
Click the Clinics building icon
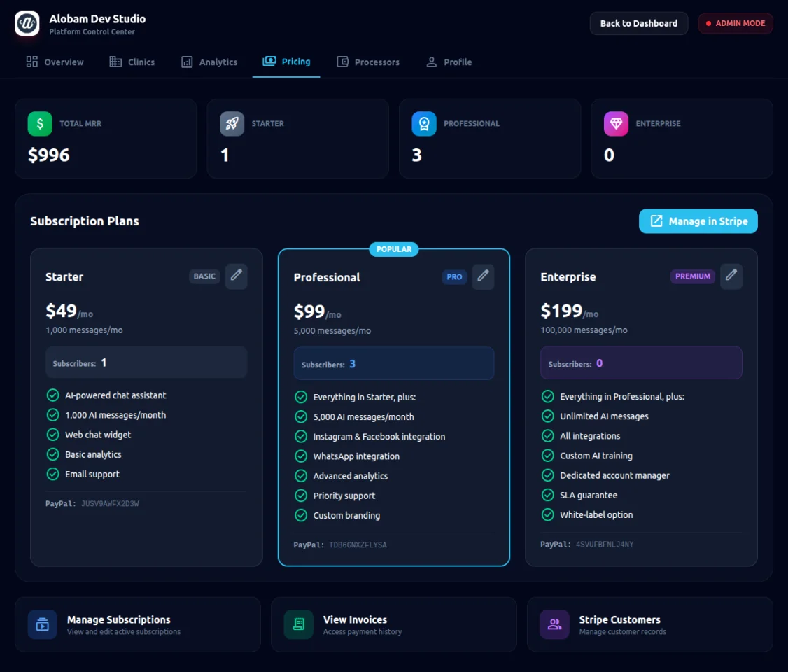coord(115,62)
